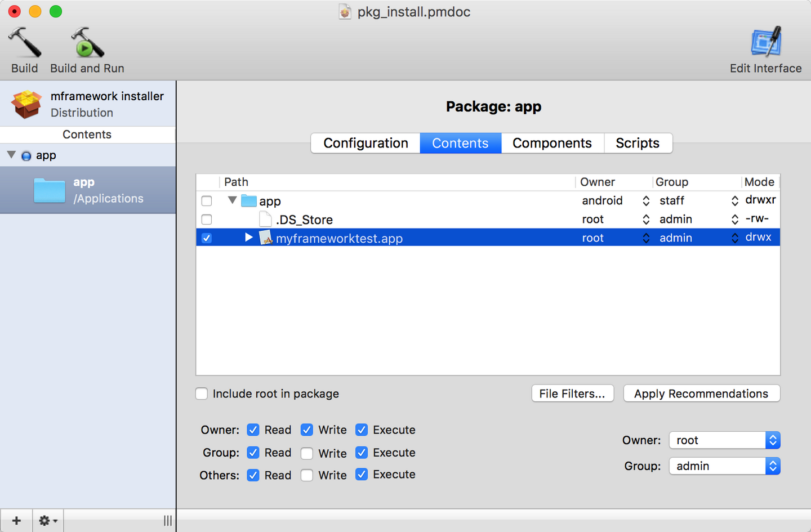Open the gear action menu

(x=48, y=521)
